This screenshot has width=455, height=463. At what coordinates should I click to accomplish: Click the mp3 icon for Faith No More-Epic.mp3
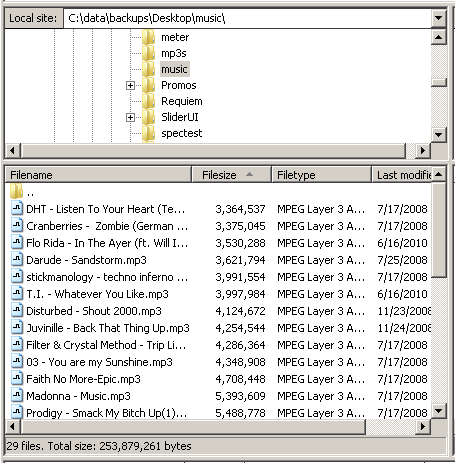(17, 378)
